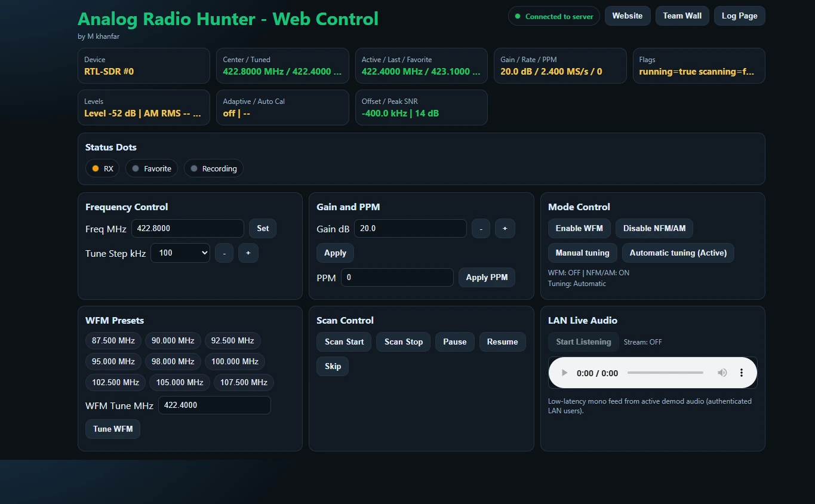Screen dimensions: 815x504
Task: Switch to Manual tuning
Action: tap(582, 253)
